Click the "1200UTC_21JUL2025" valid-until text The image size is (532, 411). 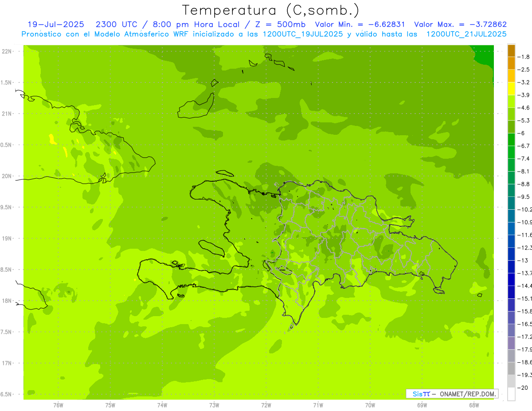[466, 34]
